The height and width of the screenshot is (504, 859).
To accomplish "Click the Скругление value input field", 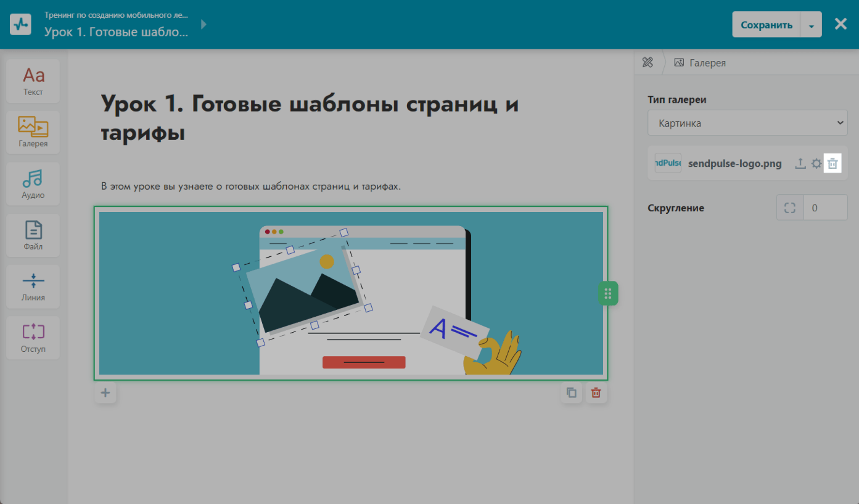I will point(826,208).
